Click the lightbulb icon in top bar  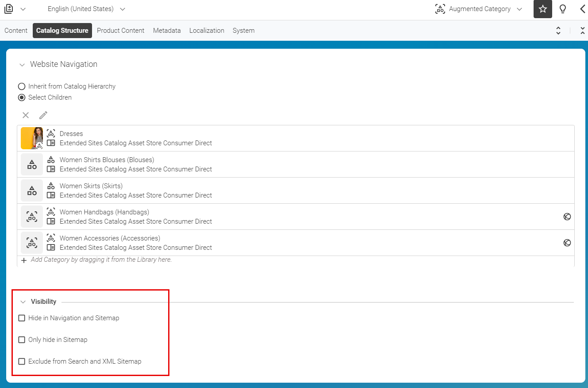tap(563, 9)
